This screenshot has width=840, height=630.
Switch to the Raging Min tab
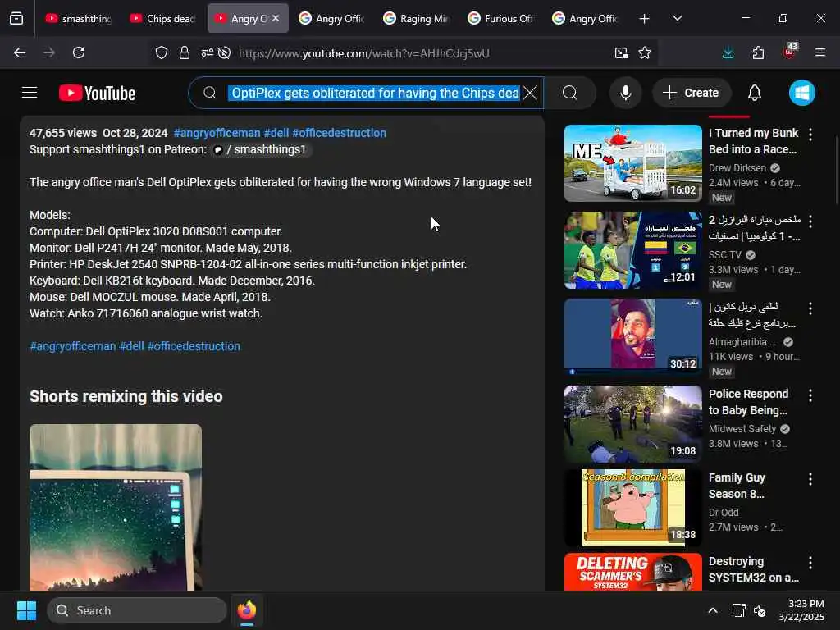click(417, 19)
